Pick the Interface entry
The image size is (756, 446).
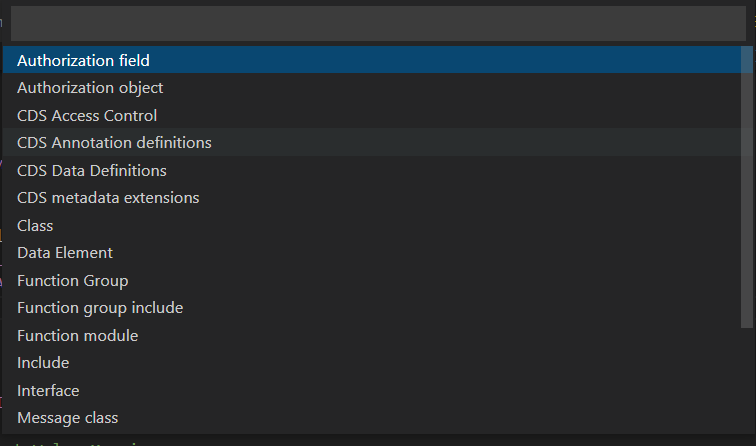click(48, 391)
